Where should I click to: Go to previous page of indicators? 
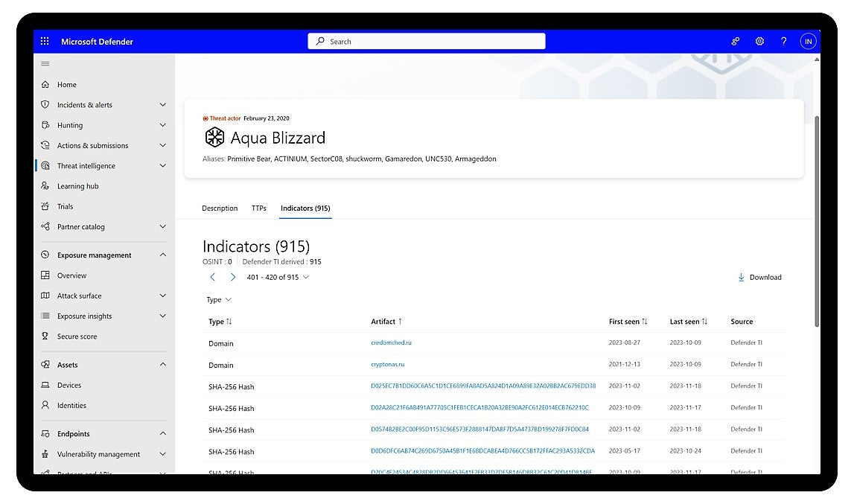pyautogui.click(x=213, y=278)
